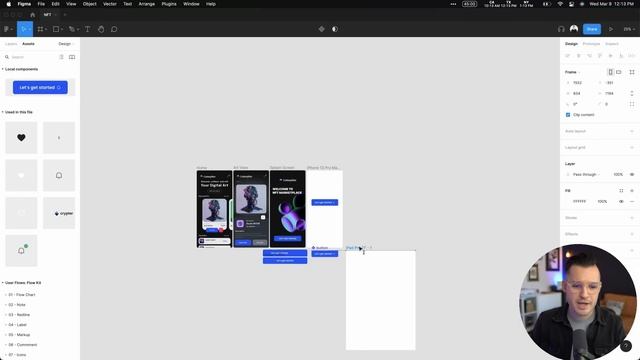Switch to the Inspect tab
The image size is (640, 360).
pos(611,44)
